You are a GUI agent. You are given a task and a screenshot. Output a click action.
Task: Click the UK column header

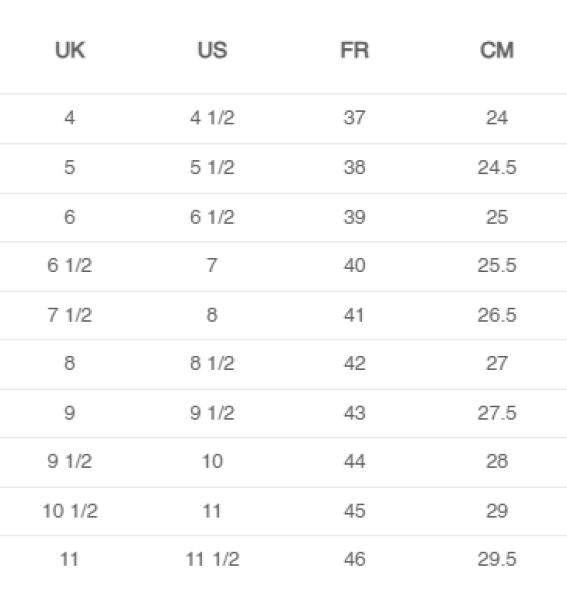(70, 50)
